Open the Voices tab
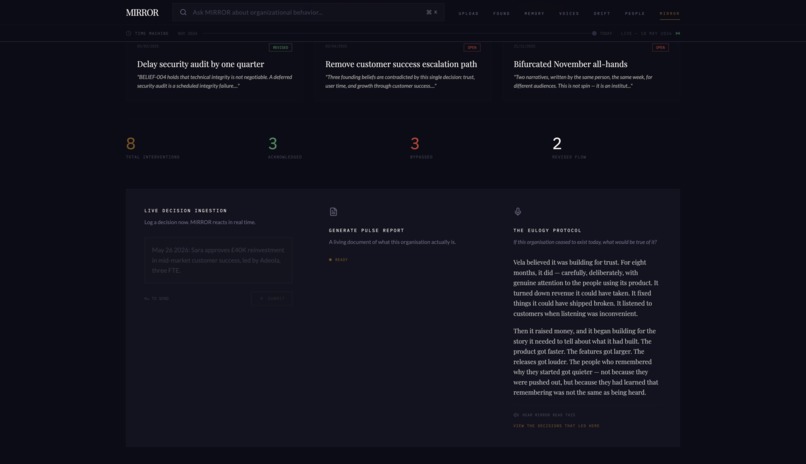Viewport: 806px width, 464px height. [x=569, y=13]
